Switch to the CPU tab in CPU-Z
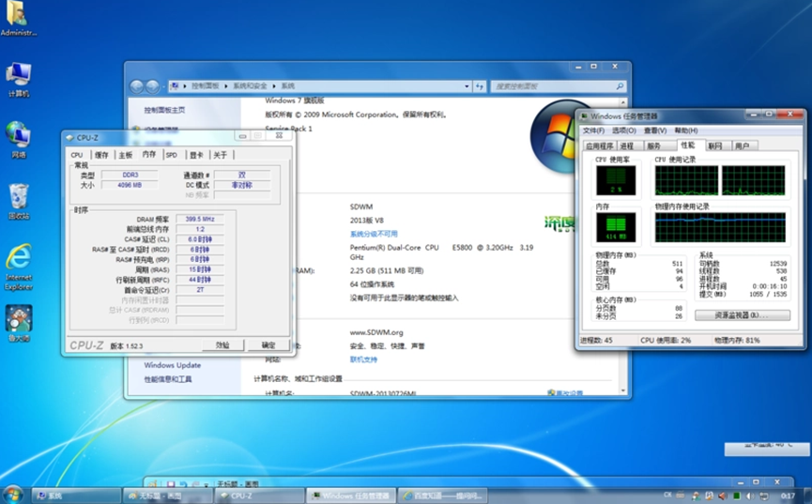Image resolution: width=812 pixels, height=504 pixels. pyautogui.click(x=77, y=155)
